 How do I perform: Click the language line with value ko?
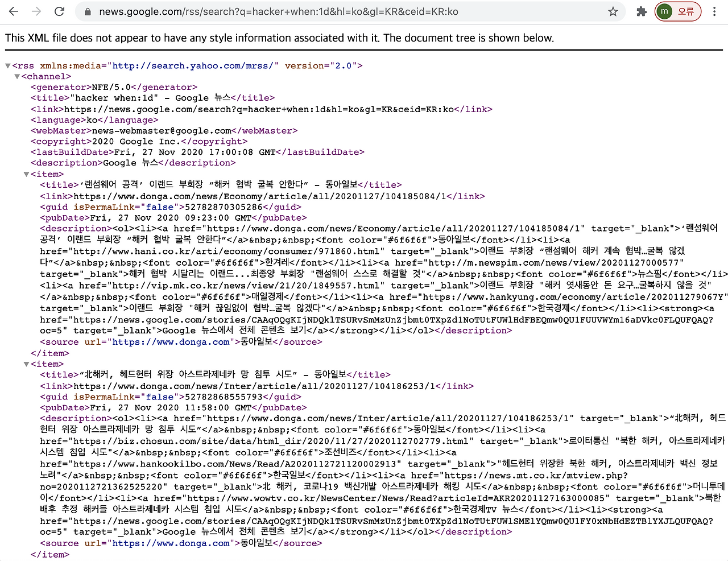coord(94,120)
